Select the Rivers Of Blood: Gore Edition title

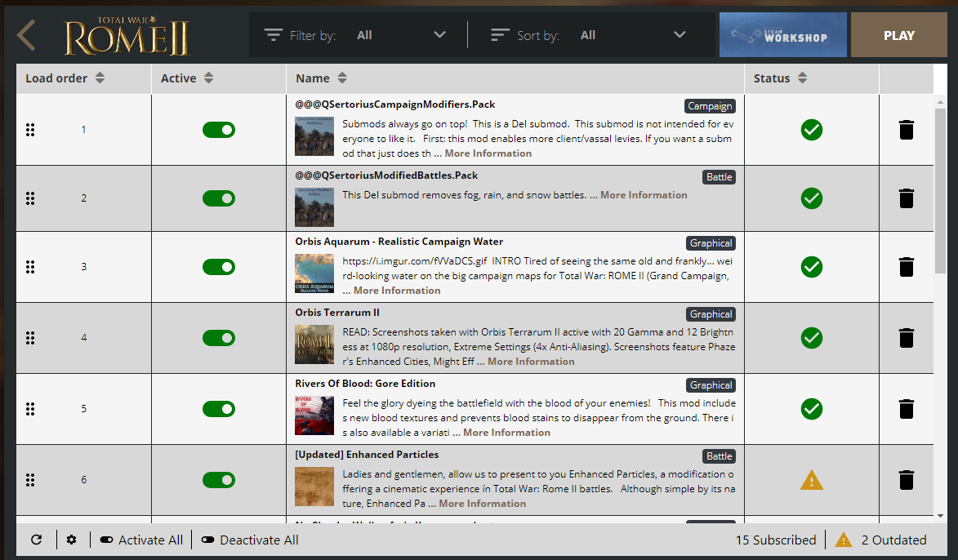click(365, 384)
